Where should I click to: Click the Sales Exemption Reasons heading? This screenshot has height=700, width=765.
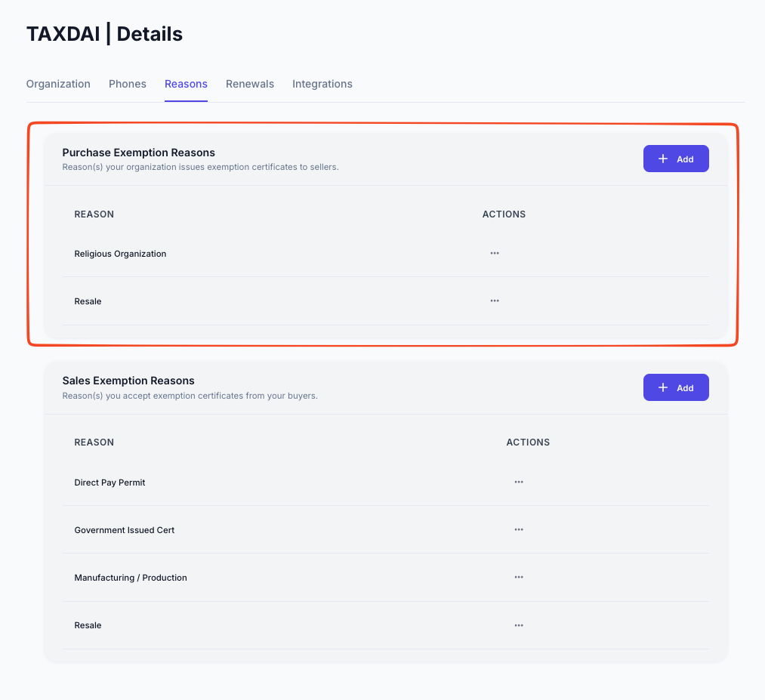(128, 381)
